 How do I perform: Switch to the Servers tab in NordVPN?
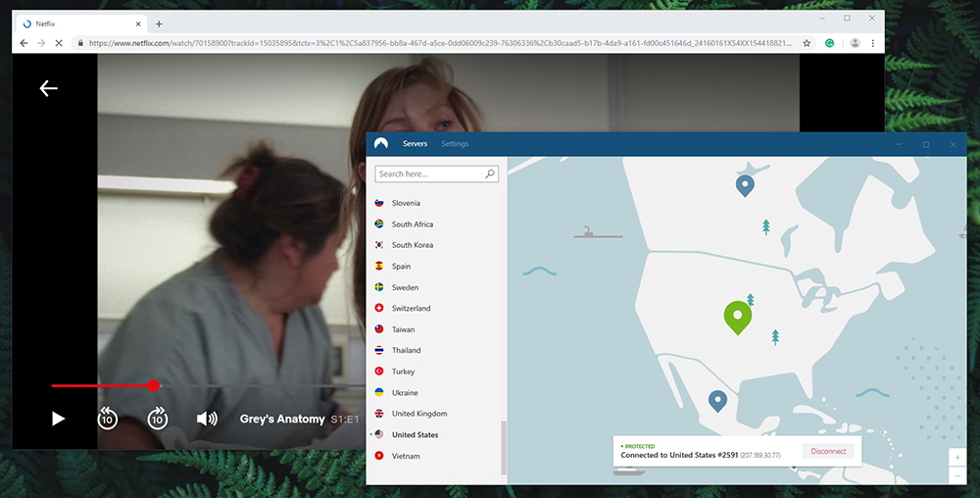coord(415,144)
